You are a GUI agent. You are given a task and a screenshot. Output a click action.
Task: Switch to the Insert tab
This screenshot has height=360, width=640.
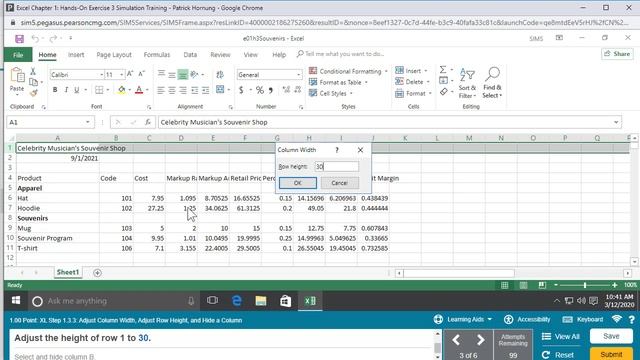(76, 55)
